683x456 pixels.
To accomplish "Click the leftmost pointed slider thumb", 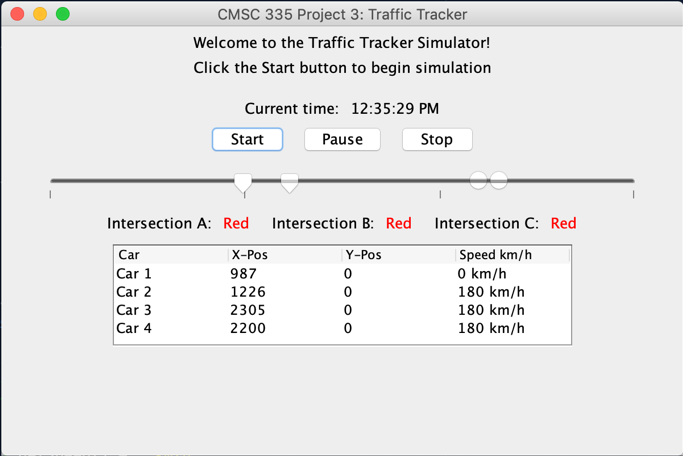I will coord(243,182).
